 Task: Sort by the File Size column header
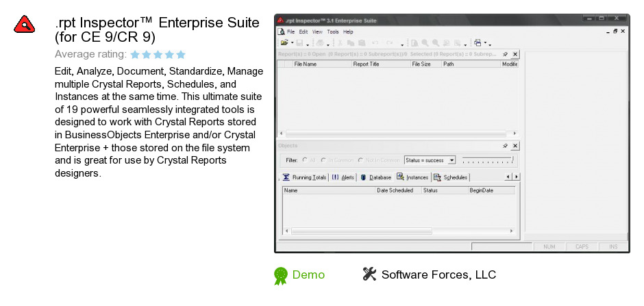pyautogui.click(x=426, y=64)
